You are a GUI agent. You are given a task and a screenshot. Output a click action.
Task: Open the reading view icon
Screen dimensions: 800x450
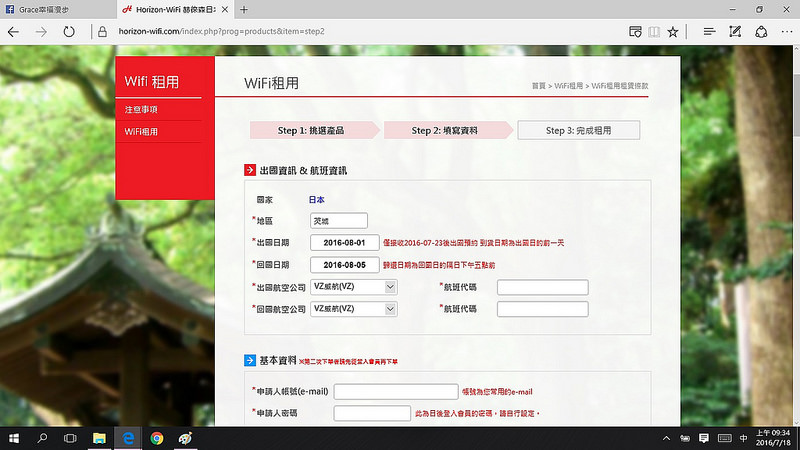[x=654, y=32]
